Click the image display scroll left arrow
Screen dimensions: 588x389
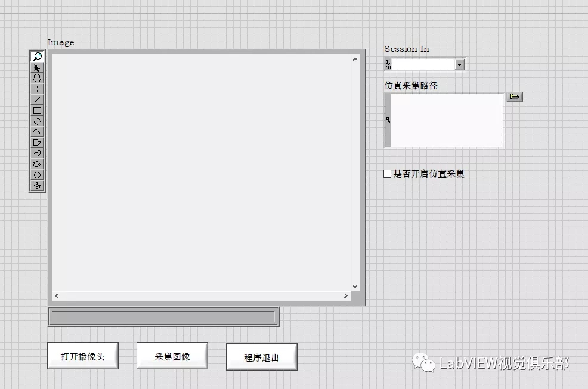[57, 295]
